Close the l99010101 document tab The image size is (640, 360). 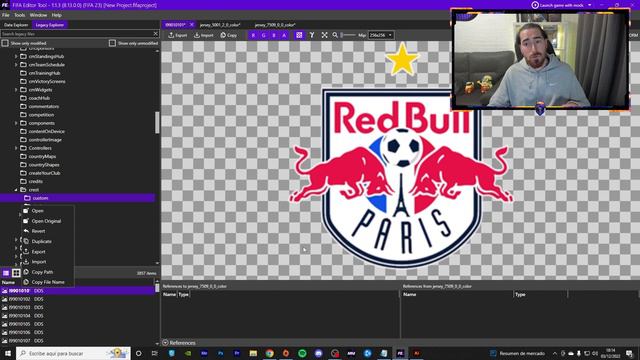[191, 25]
